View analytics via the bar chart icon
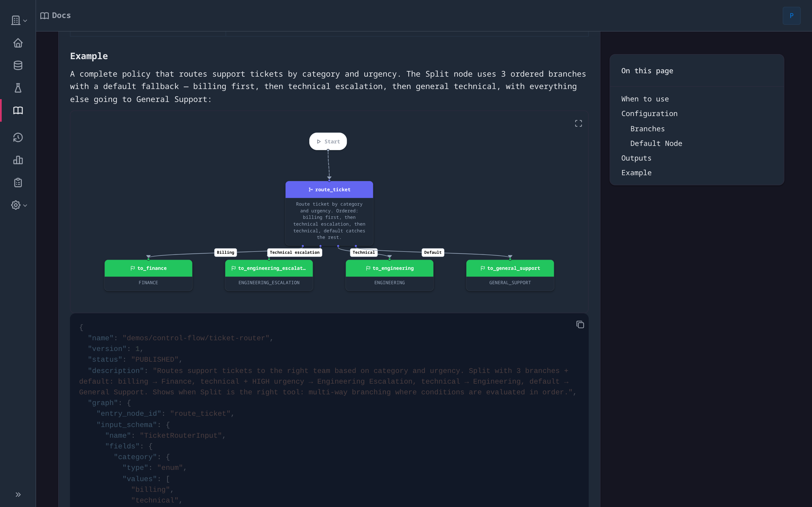Image resolution: width=812 pixels, height=507 pixels. coord(18,160)
